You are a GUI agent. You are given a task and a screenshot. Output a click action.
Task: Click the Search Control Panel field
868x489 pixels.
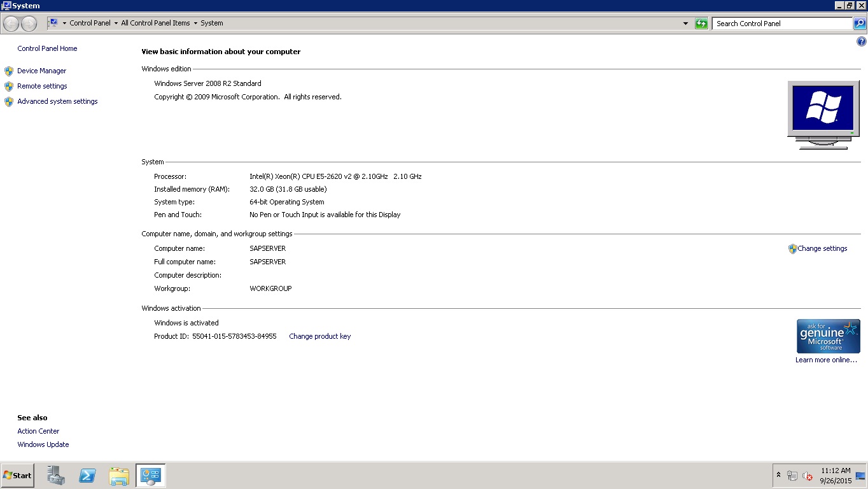781,24
